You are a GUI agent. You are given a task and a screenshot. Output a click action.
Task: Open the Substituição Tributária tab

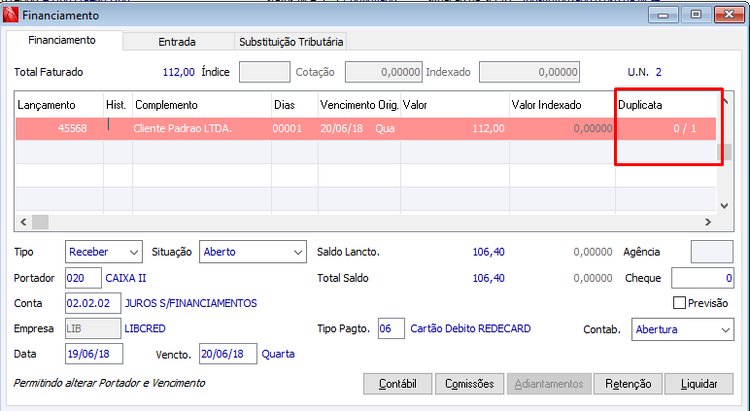pos(291,42)
